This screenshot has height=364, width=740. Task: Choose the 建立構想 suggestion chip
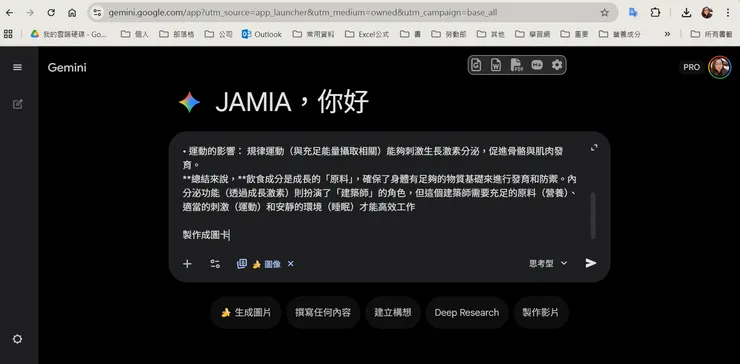pos(393,313)
